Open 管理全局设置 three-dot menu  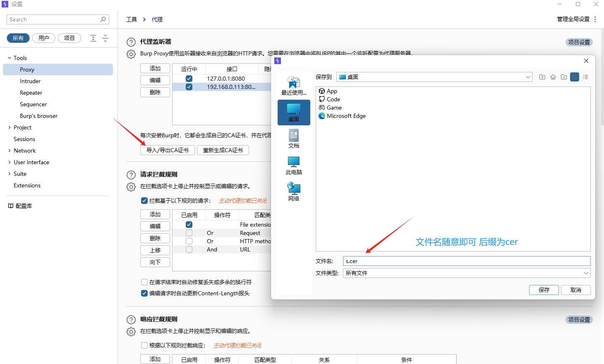(595, 19)
